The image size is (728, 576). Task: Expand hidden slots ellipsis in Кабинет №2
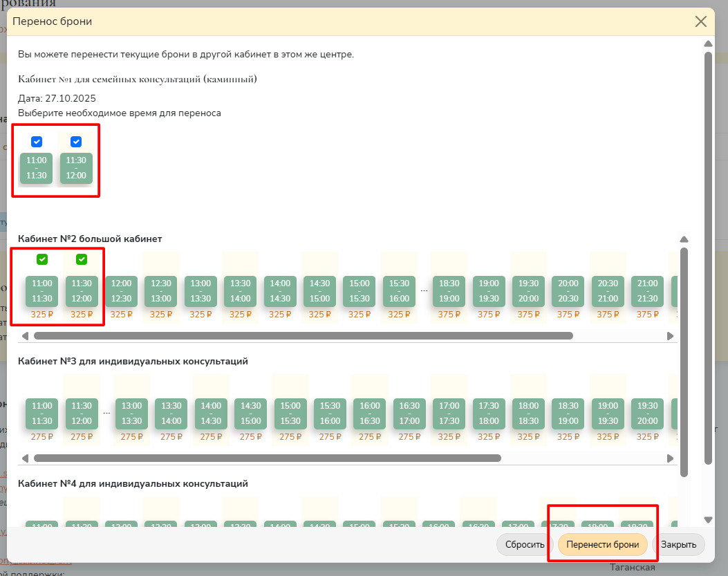pos(424,291)
